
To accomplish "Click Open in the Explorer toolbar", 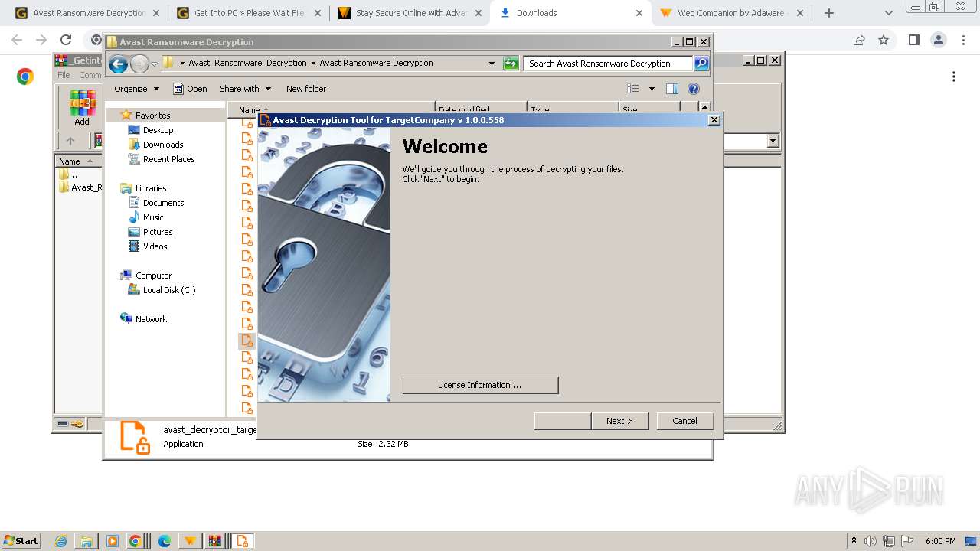I will 190,89.
